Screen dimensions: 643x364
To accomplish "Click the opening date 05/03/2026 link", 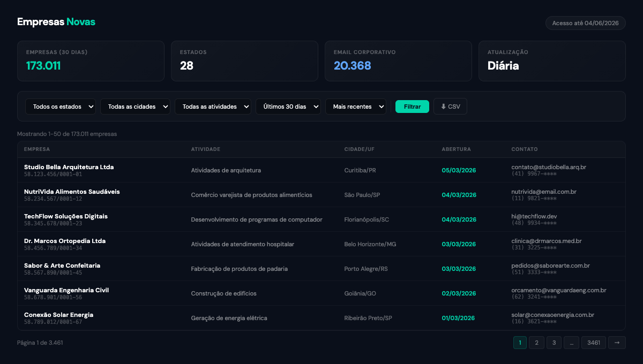I will point(459,170).
